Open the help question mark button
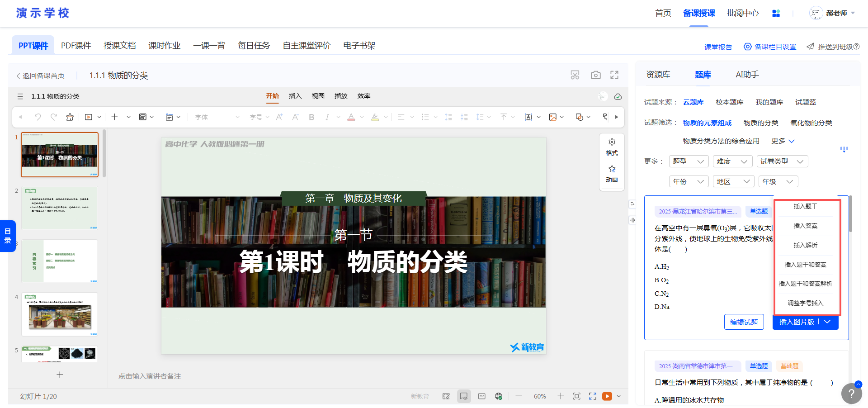The image size is (868, 408). [x=851, y=394]
